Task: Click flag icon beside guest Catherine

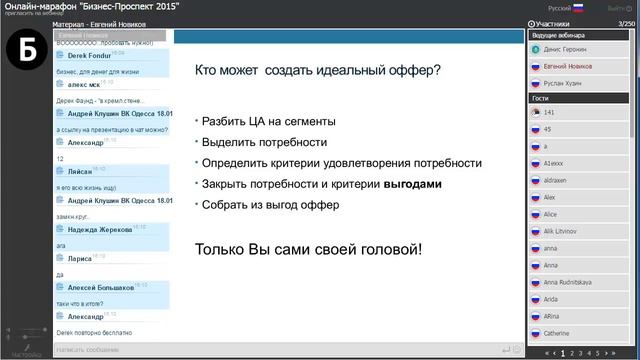Action: point(536,333)
